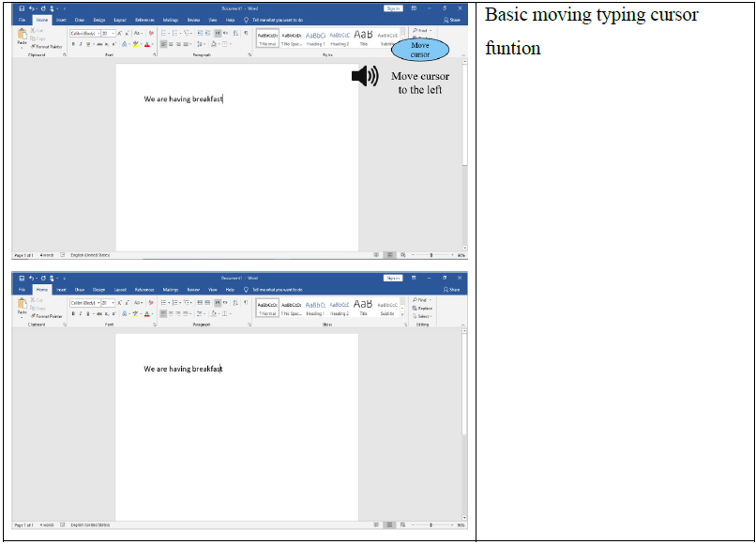The image size is (756, 545).
Task: Click the Sign in button
Action: tap(395, 7)
